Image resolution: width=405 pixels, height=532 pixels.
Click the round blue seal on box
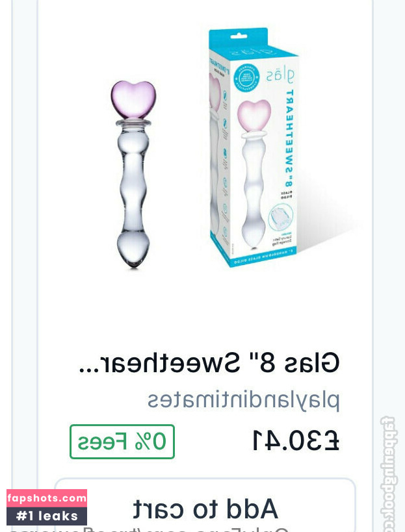tap(247, 77)
